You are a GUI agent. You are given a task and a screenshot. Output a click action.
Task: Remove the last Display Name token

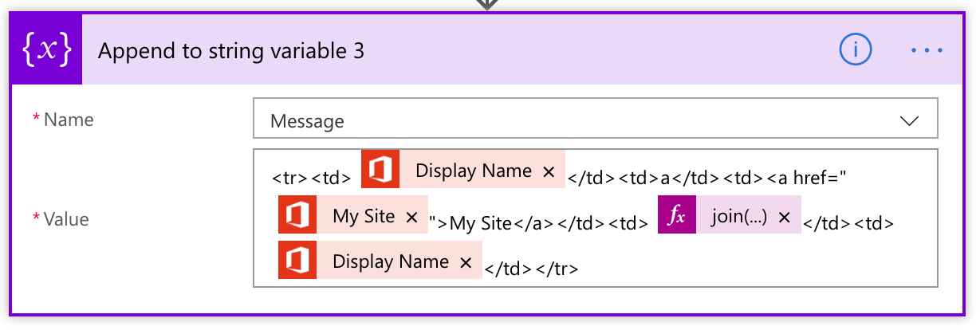coord(466,262)
